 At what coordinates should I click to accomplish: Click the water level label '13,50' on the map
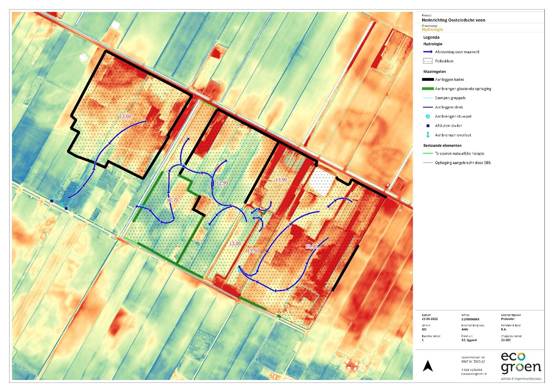pyautogui.click(x=253, y=251)
